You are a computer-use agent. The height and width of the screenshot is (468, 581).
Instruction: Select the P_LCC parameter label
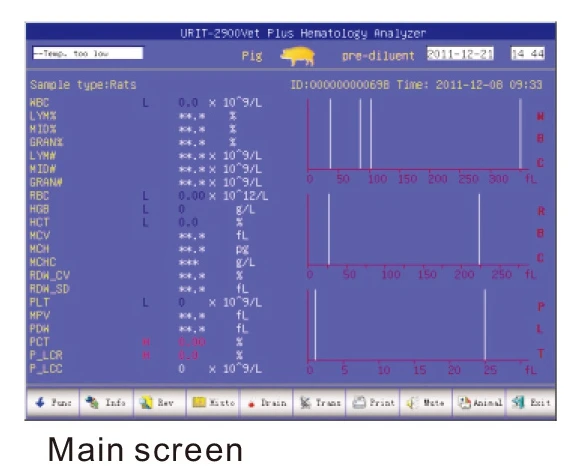pyautogui.click(x=46, y=369)
